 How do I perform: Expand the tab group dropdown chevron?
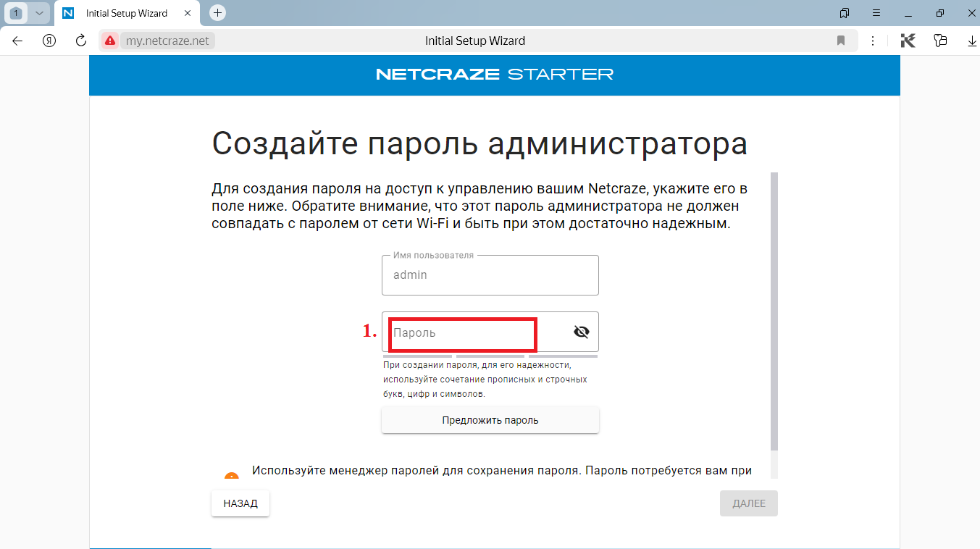(40, 13)
